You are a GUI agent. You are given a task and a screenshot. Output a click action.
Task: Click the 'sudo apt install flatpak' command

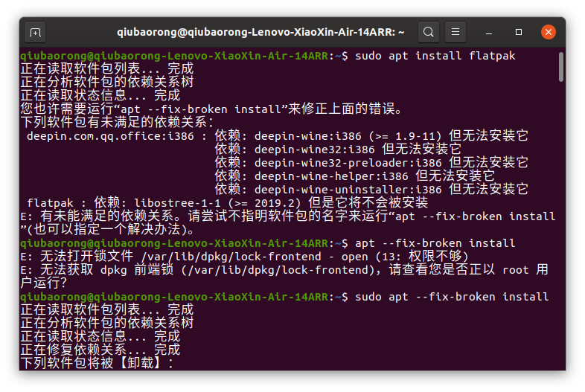point(435,56)
